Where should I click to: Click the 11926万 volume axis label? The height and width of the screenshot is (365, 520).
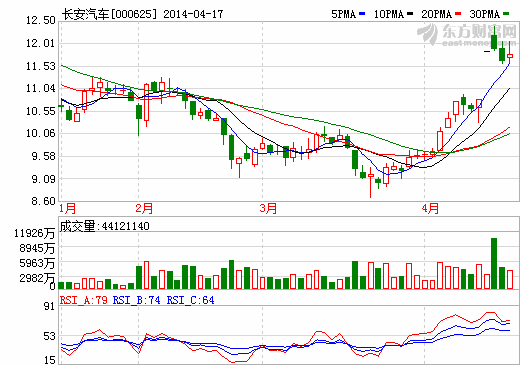click(34, 233)
